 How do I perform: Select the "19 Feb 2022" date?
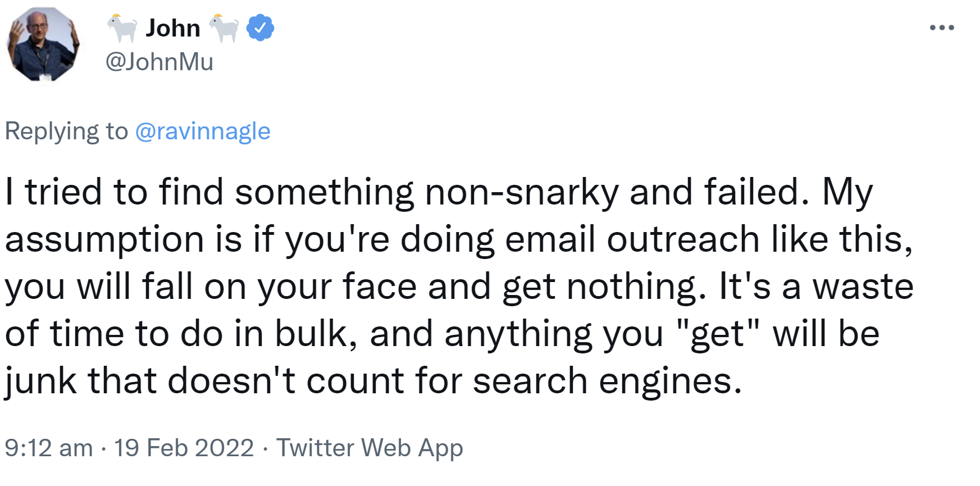pos(184,448)
